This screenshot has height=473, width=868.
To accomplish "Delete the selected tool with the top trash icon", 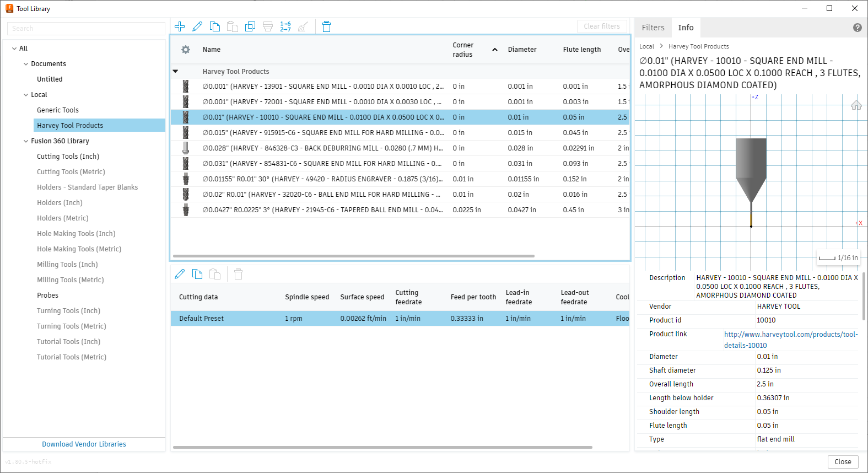I will 326,26.
